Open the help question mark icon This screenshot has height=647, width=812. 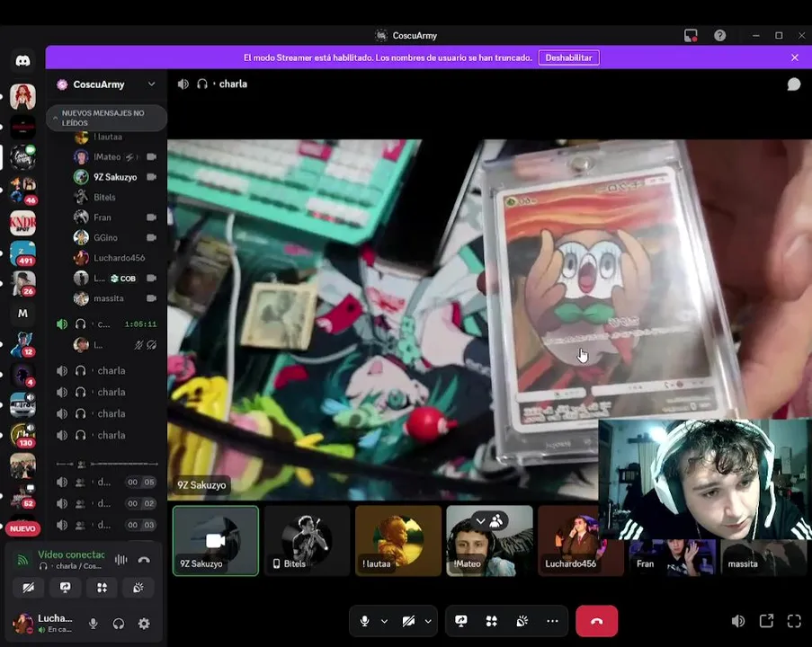click(x=719, y=36)
